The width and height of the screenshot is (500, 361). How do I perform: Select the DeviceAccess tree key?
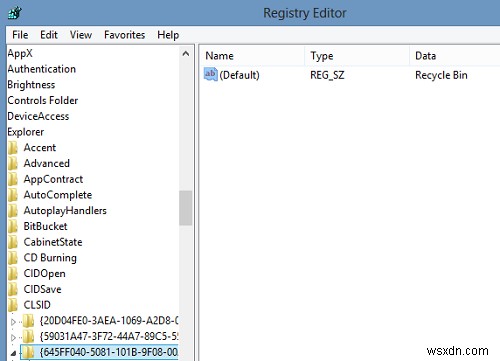coord(38,116)
